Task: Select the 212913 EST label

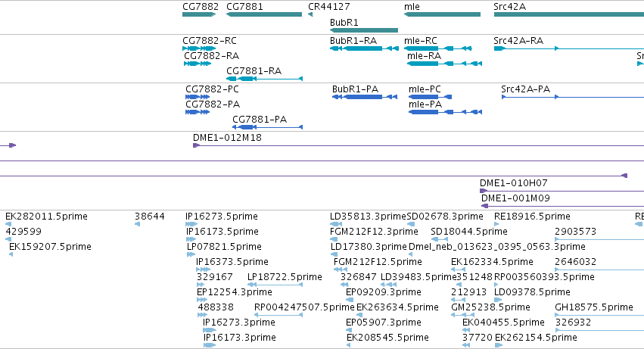Action: tap(468, 292)
